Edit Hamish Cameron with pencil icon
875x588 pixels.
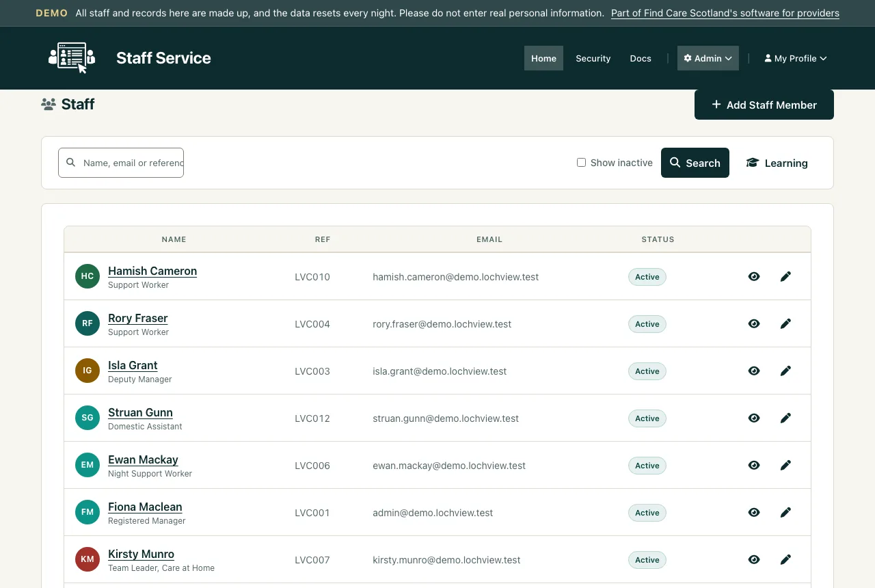(785, 276)
